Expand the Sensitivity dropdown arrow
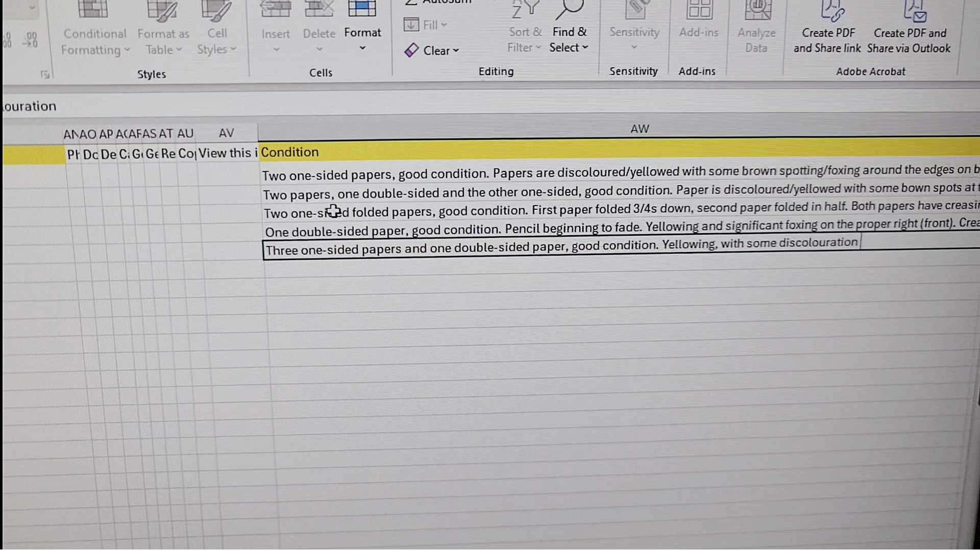This screenshot has width=980, height=551. point(634,47)
